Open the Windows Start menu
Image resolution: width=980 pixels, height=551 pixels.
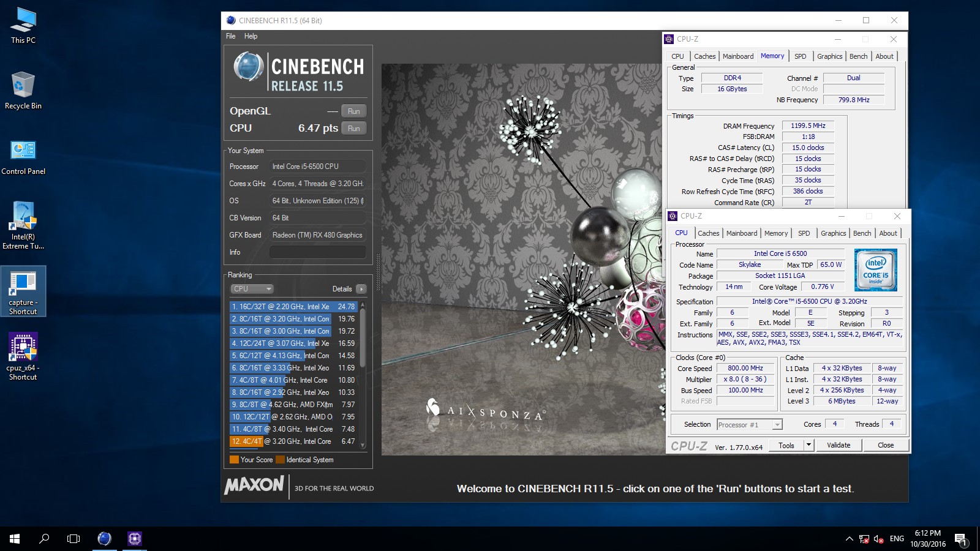(15, 539)
